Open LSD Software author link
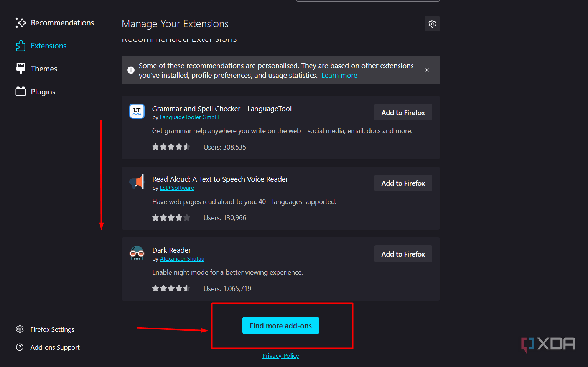588x367 pixels. [177, 188]
